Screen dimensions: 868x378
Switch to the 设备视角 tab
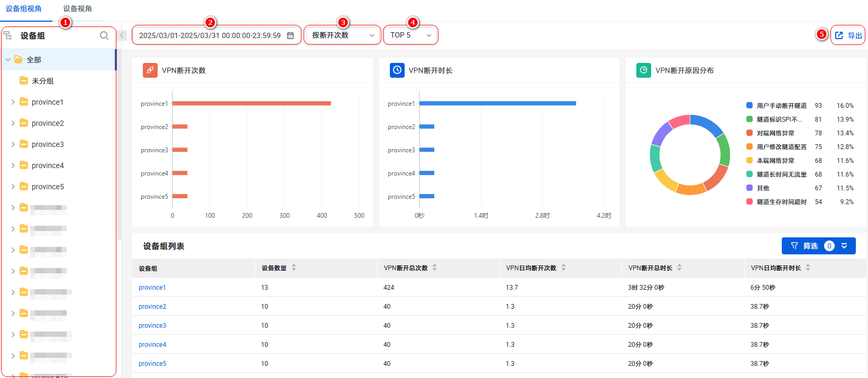[77, 9]
